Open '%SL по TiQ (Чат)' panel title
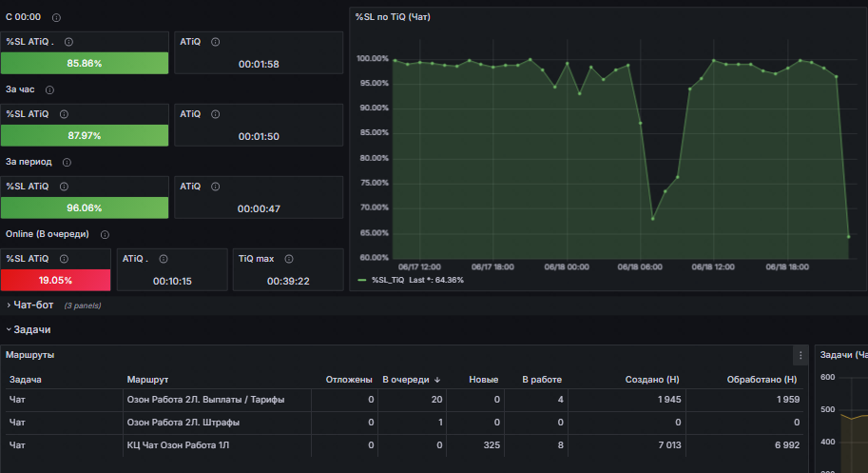Screen dimensions: 868x473 point(393,17)
